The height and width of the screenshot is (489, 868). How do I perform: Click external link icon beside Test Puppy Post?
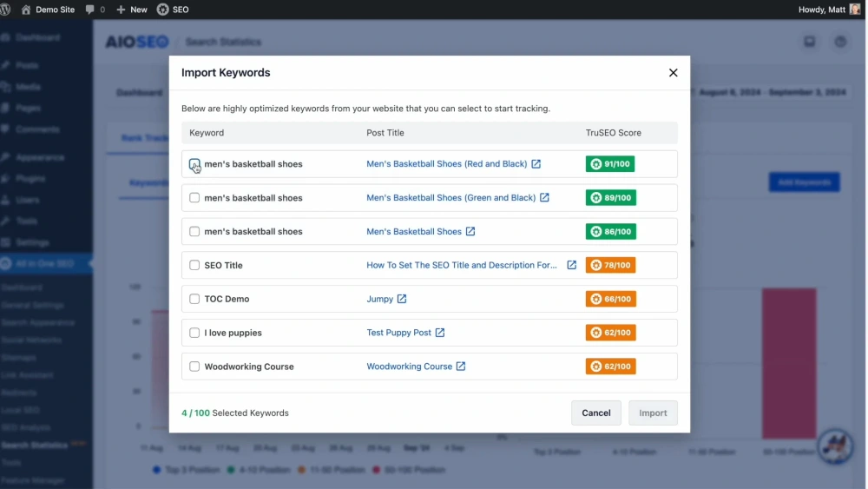pyautogui.click(x=440, y=333)
